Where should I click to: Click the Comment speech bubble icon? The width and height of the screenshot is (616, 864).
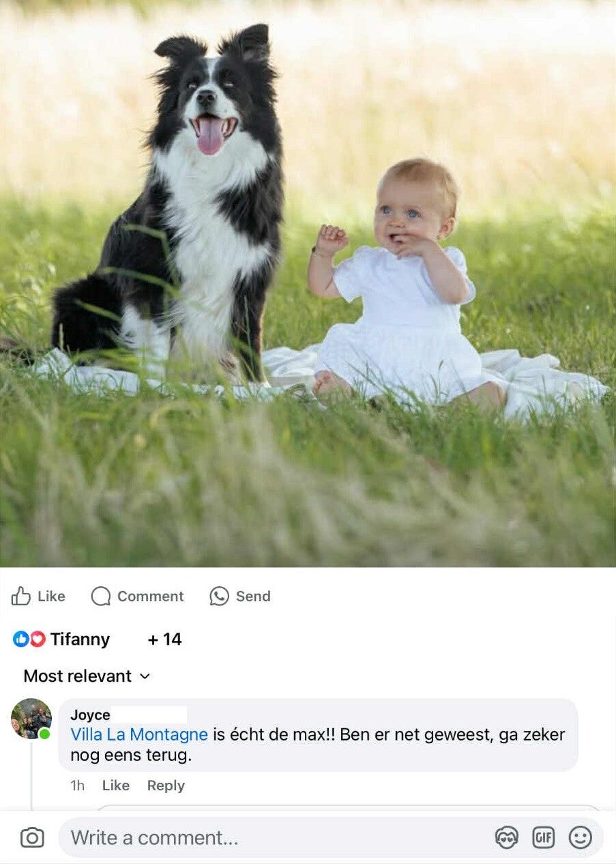[101, 596]
